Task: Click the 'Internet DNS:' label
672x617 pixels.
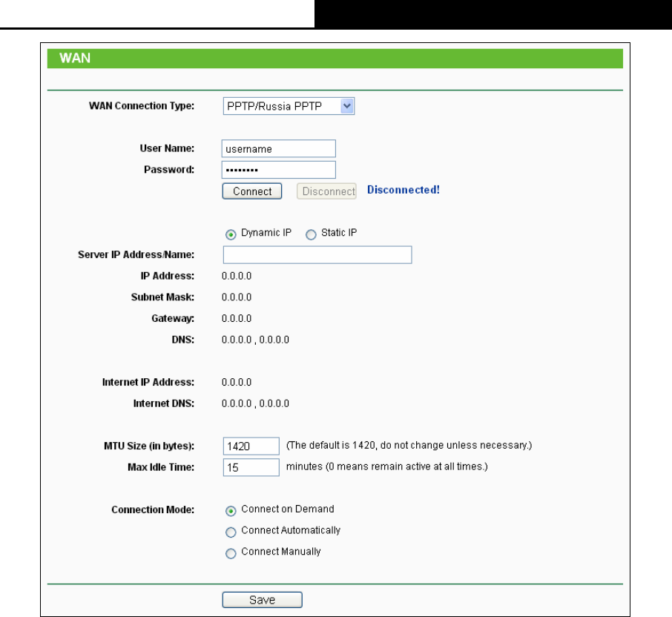Action: coord(164,403)
